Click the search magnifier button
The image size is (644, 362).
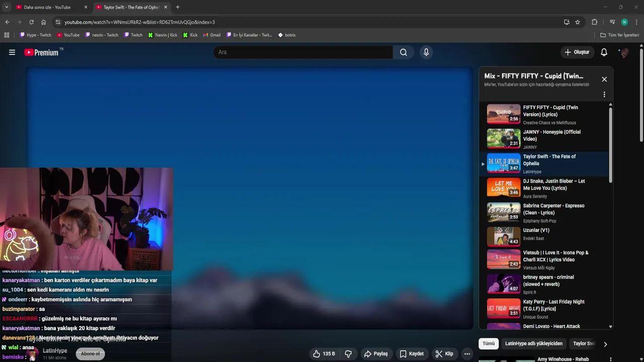tap(403, 52)
